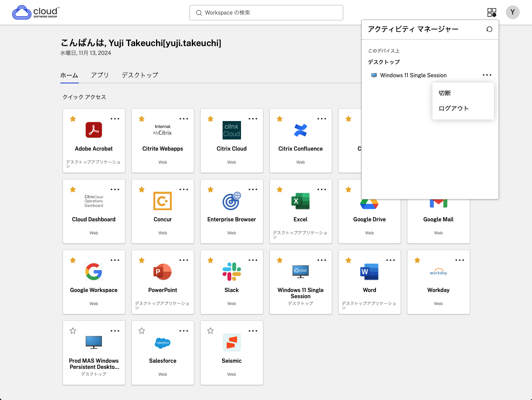Launch the PowerPoint app icon
532x400 pixels.
coord(163,272)
